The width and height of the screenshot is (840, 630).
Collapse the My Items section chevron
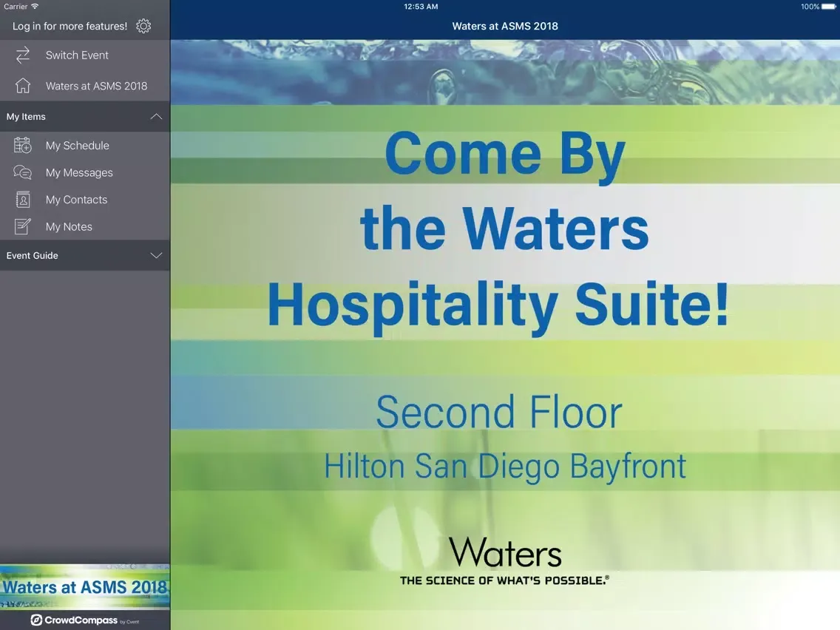156,116
